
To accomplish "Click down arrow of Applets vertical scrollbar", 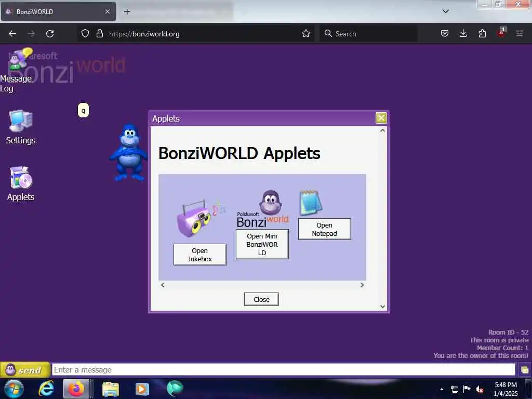I will [x=383, y=307].
